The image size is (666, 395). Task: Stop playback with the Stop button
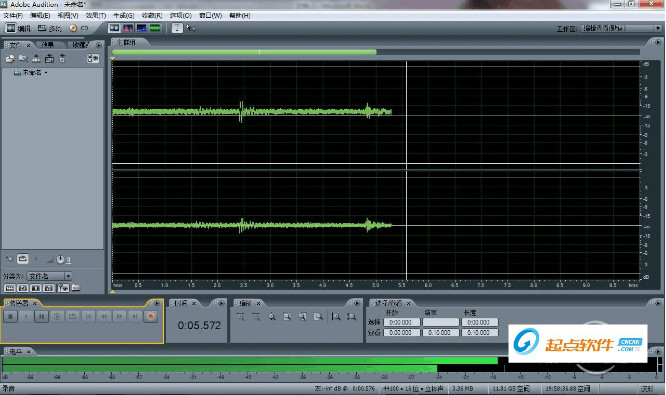point(11,316)
